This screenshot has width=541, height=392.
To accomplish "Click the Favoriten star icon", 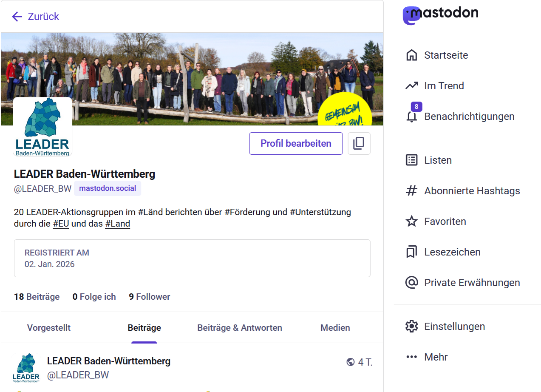I will [x=411, y=222].
